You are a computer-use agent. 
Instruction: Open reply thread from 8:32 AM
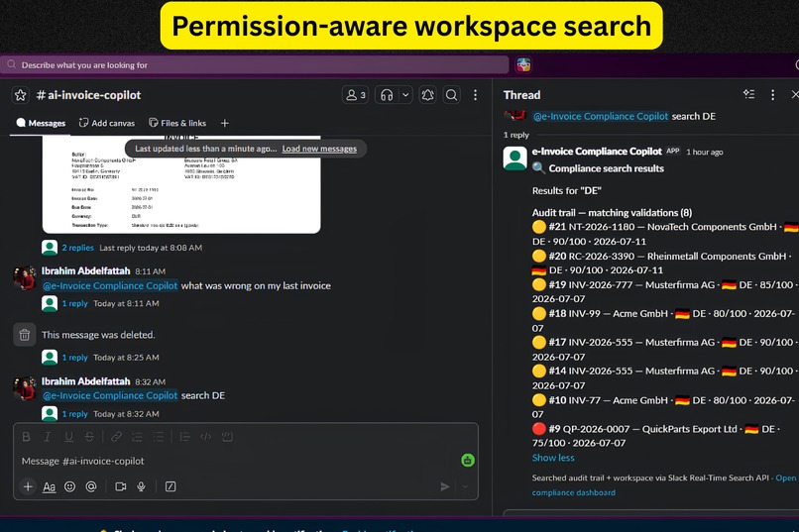(x=75, y=414)
